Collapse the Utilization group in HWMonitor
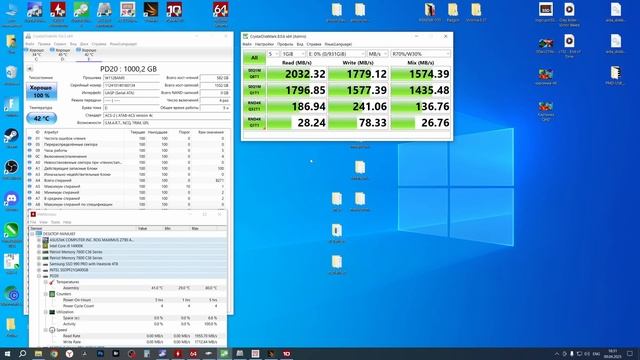The width and height of the screenshot is (640, 360). (46, 312)
